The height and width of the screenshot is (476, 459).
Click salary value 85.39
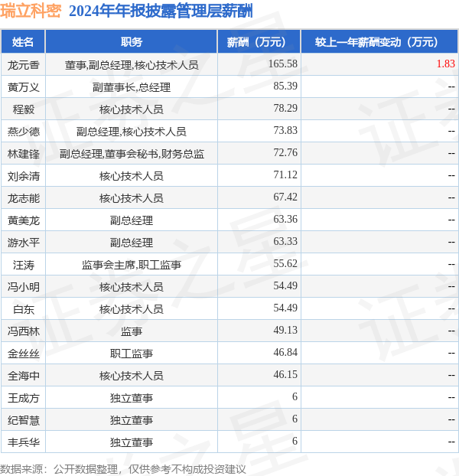(x=285, y=86)
